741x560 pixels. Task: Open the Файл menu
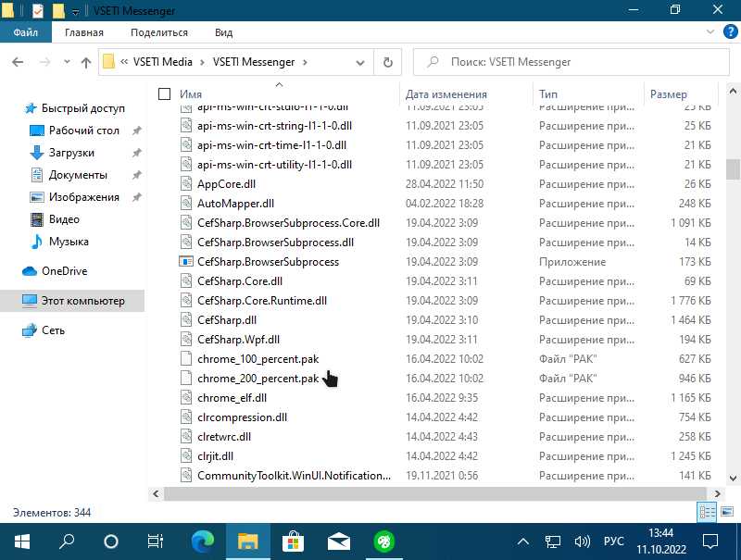coord(26,32)
